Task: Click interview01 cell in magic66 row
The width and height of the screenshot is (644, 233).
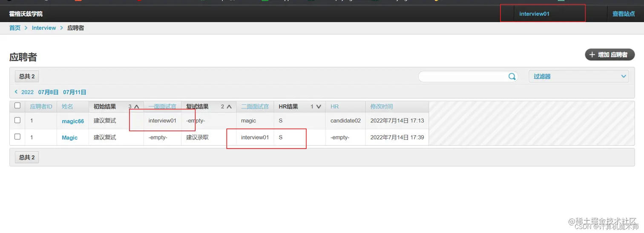Action: pos(162,121)
